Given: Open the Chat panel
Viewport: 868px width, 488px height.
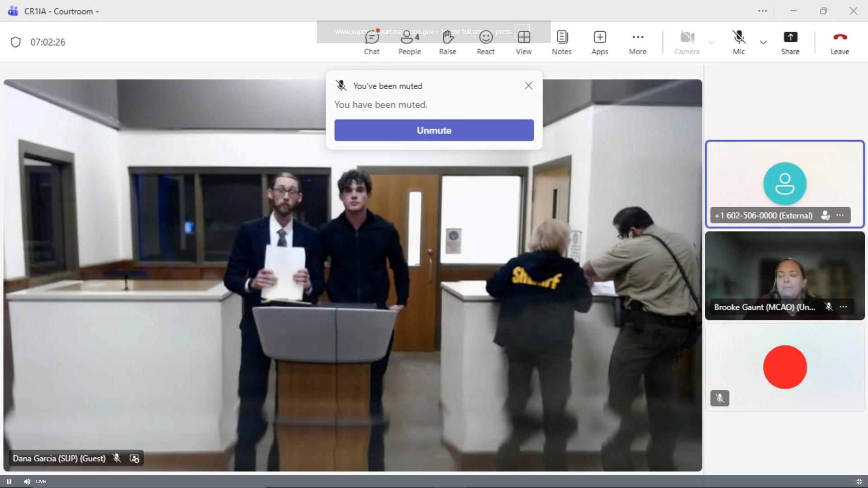Looking at the screenshot, I should click(x=371, y=42).
